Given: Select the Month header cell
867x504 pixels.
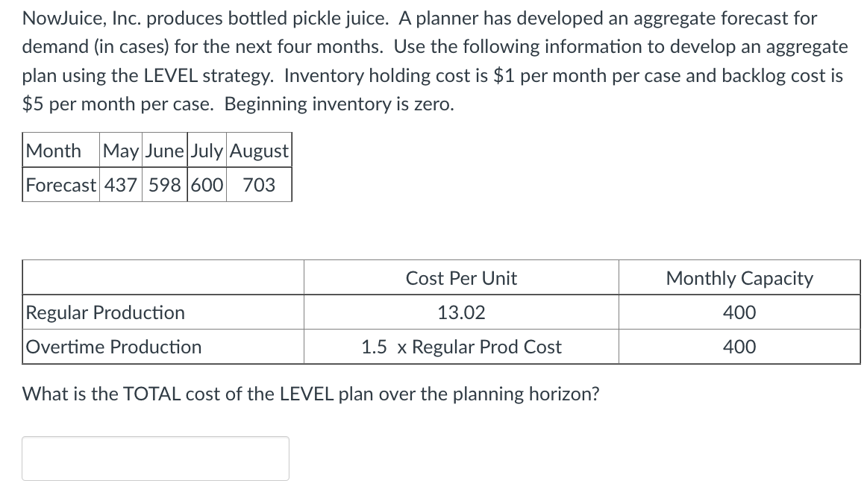Looking at the screenshot, I should [54, 151].
